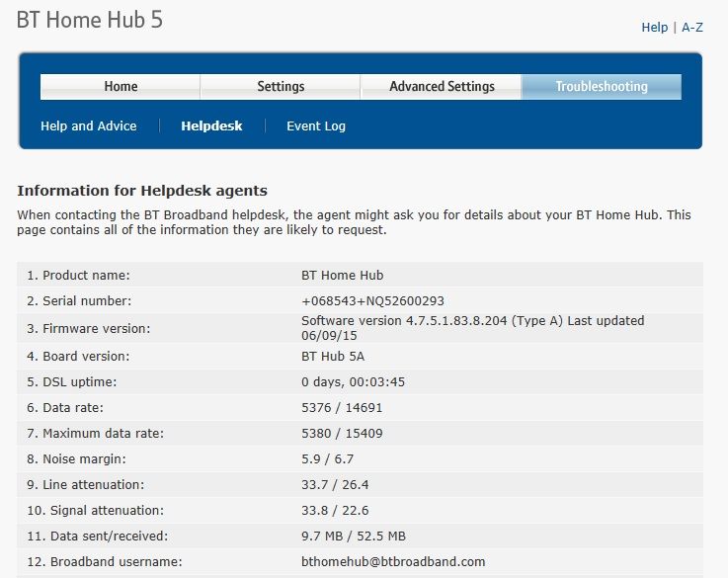Click the '5. DSL uptime:' label
The image size is (728, 578).
[72, 382]
